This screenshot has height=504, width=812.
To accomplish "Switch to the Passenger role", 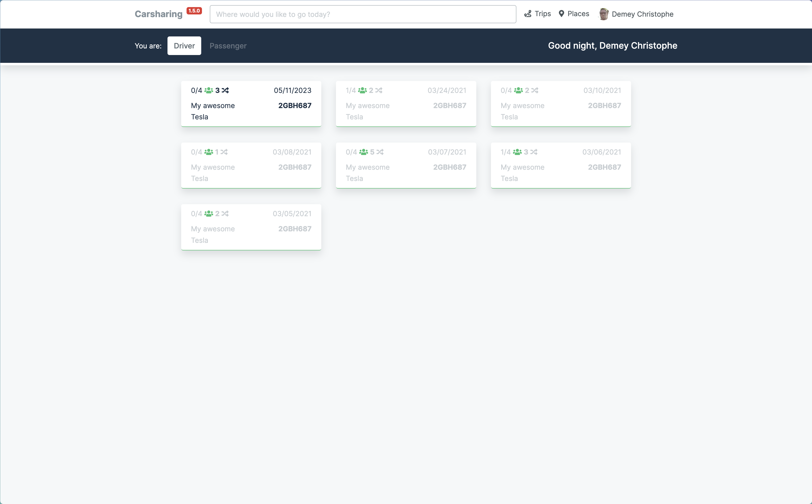I will coord(228,46).
